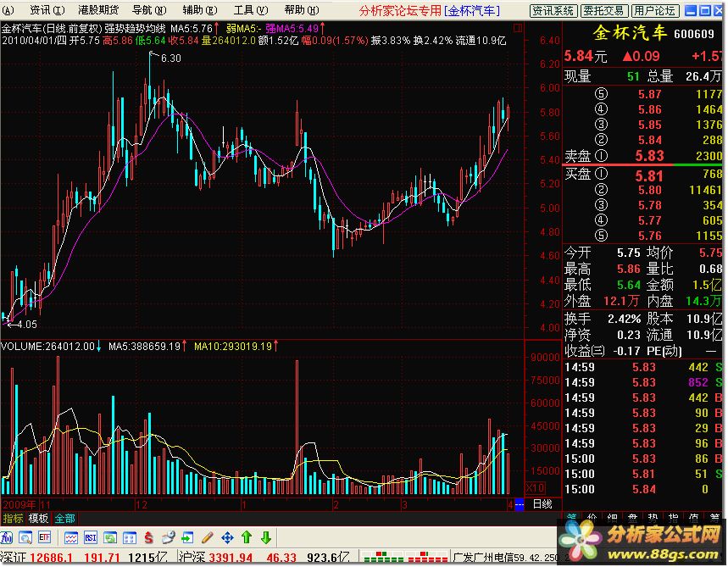Click the 沪深 3391.94 index in status bar
The width and height of the screenshot is (728, 567).
coord(216,557)
